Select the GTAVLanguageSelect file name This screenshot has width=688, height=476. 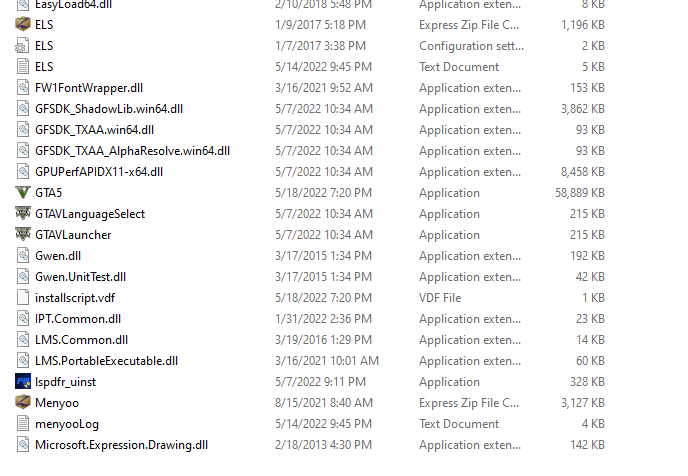pos(90,214)
